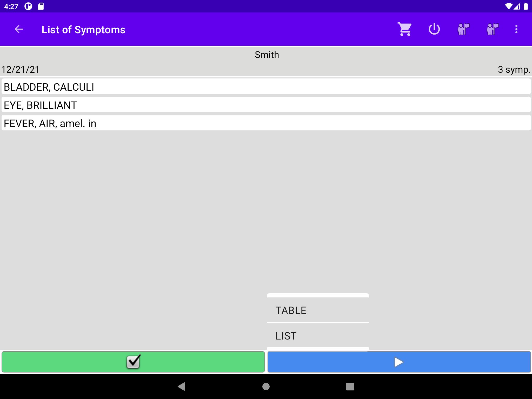This screenshot has width=532, height=399.
Task: Tap the Android recent apps button
Action: coord(350,387)
